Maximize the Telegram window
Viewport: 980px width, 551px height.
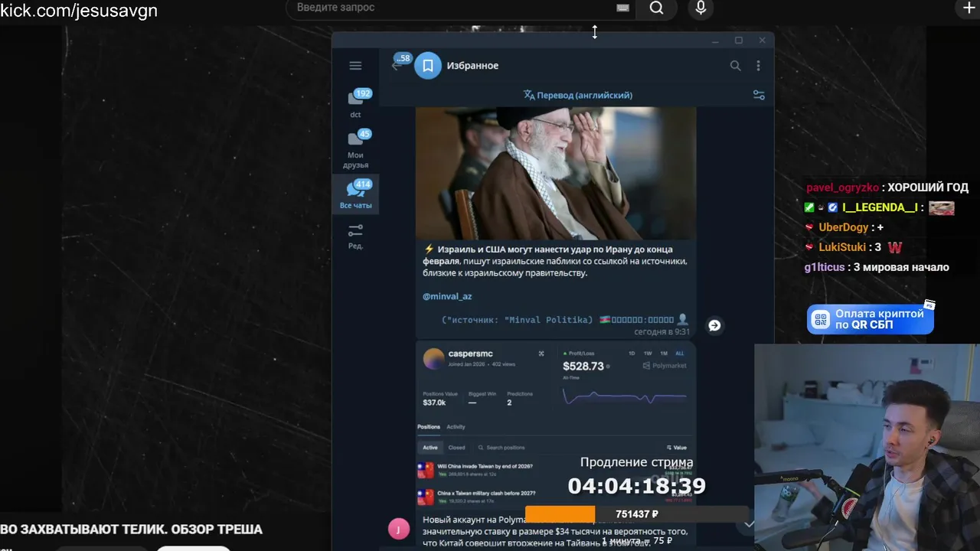(739, 41)
